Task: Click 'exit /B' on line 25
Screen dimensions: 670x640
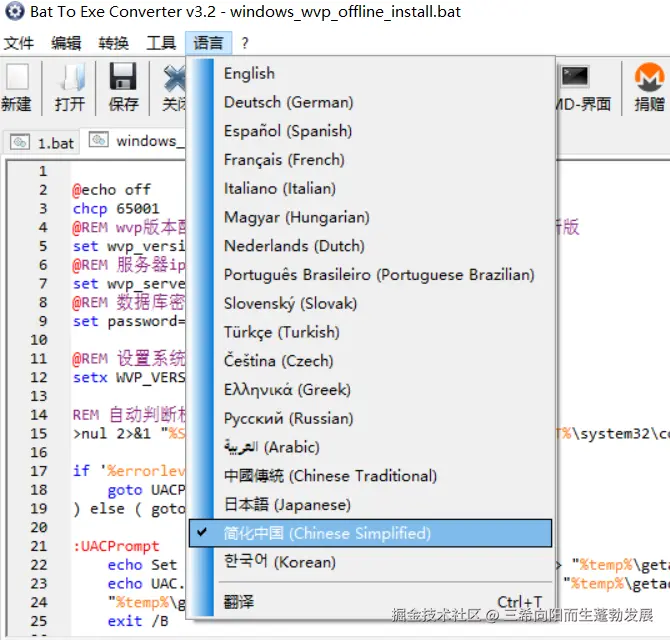Action: (x=138, y=621)
